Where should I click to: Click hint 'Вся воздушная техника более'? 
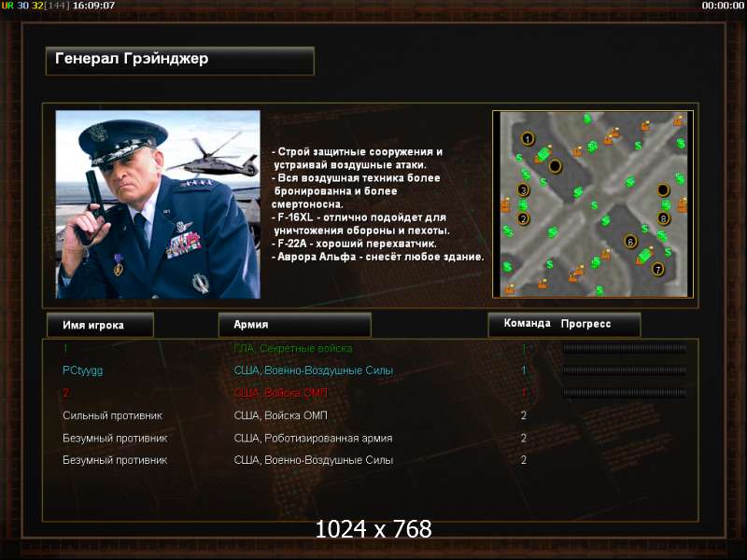(x=356, y=178)
